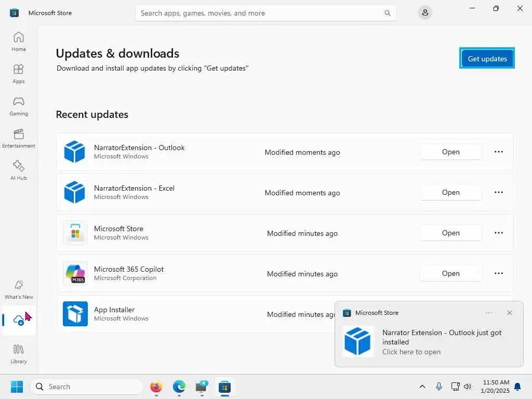This screenshot has width=532, height=399.
Task: Click the box icon in the notification toast
Action: click(357, 341)
